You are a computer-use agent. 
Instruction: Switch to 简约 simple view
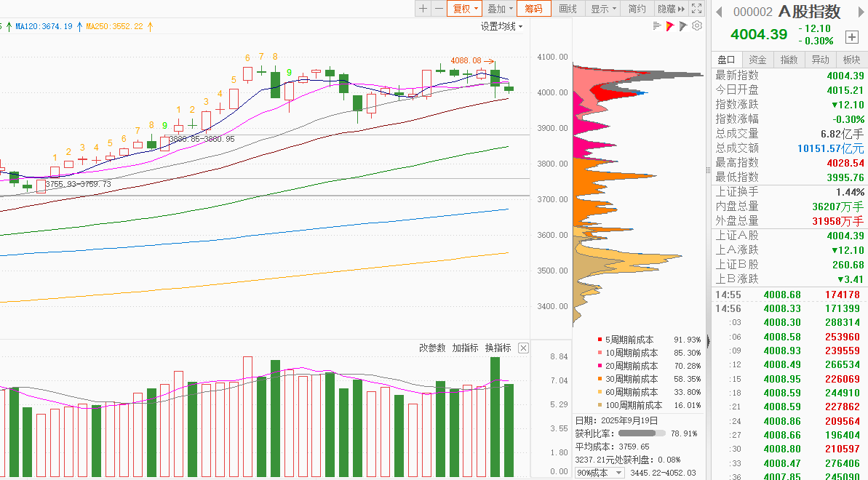(x=637, y=8)
